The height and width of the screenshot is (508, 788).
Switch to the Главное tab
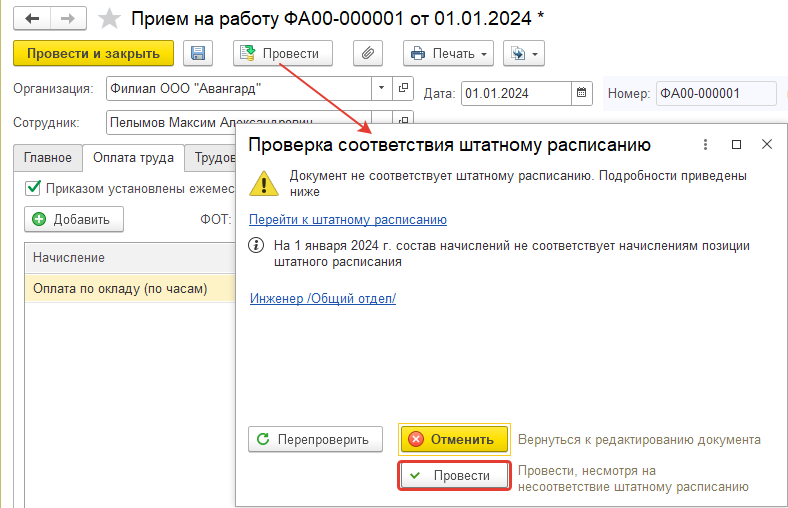point(48,158)
